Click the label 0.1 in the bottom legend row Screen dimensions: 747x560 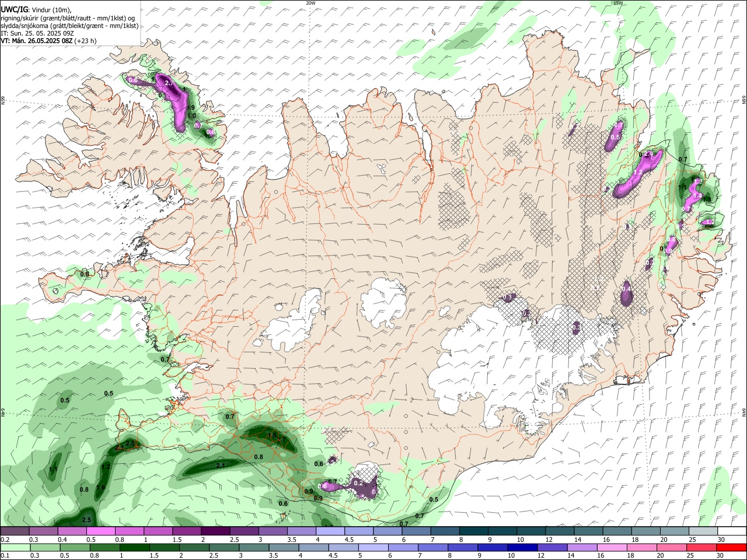pos(5,556)
